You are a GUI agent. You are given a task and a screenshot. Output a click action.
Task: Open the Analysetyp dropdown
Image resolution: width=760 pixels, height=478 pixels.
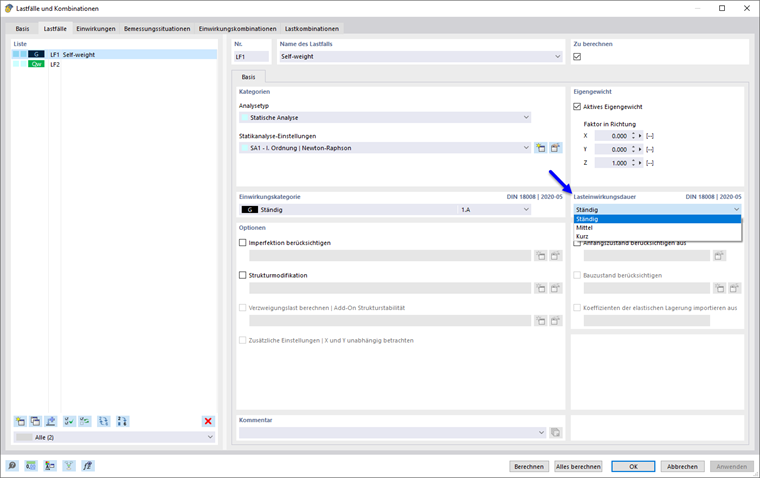pyautogui.click(x=526, y=117)
